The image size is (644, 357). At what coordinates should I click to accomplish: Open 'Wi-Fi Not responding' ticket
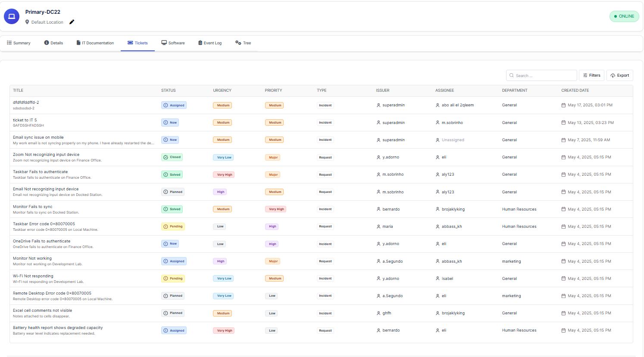pos(33,276)
